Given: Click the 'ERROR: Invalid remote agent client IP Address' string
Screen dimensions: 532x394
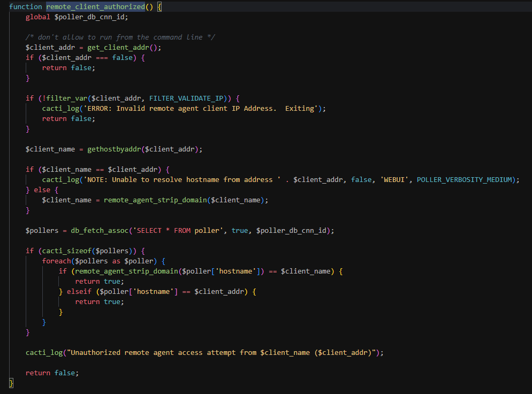Looking at the screenshot, I should (x=201, y=109).
